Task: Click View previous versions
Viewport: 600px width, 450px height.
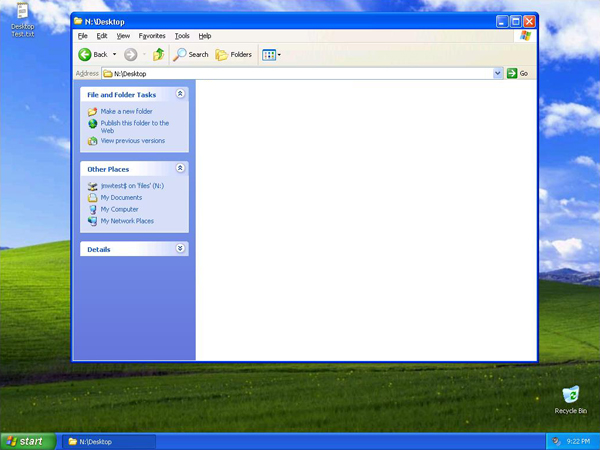Action: [133, 141]
